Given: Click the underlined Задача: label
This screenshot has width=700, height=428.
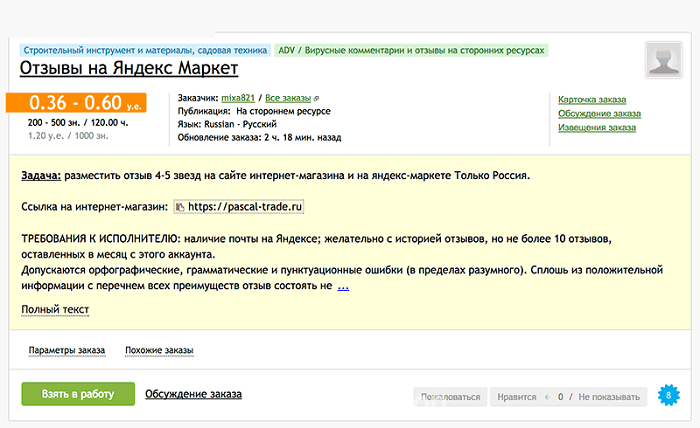Looking at the screenshot, I should 41,175.
